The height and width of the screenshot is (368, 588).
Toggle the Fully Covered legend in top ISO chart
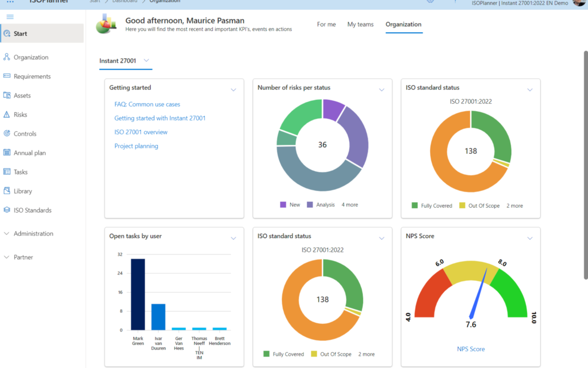pyautogui.click(x=432, y=206)
